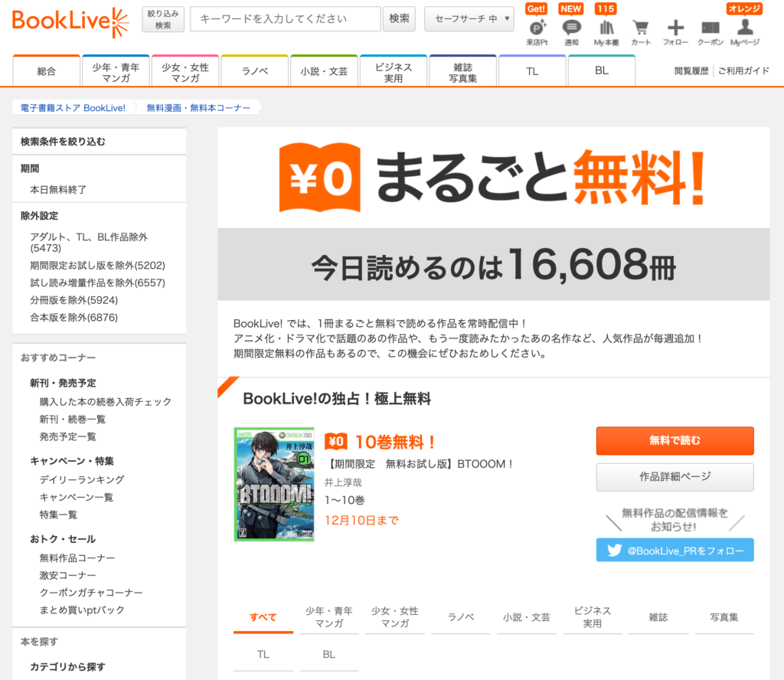Click the BookLive logo

tap(70, 22)
